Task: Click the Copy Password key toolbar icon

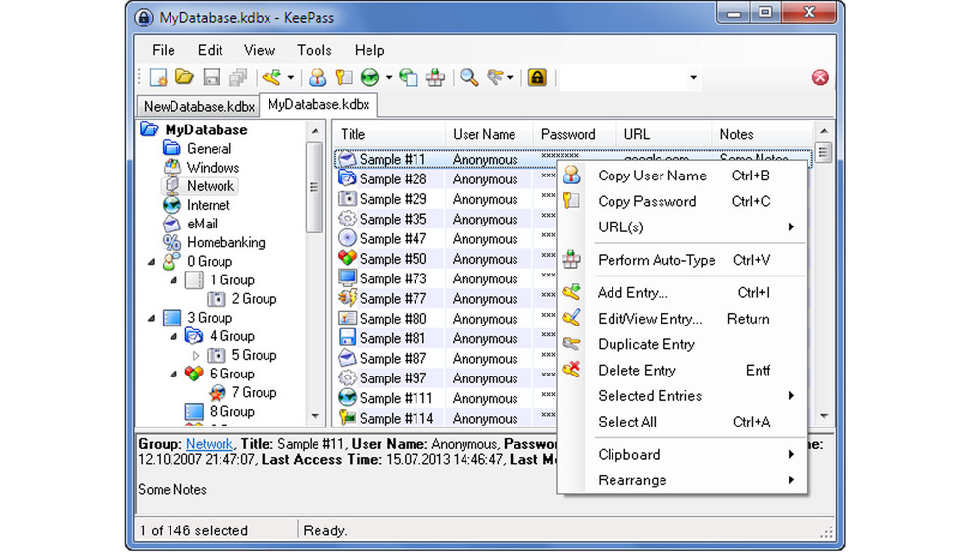Action: [343, 77]
